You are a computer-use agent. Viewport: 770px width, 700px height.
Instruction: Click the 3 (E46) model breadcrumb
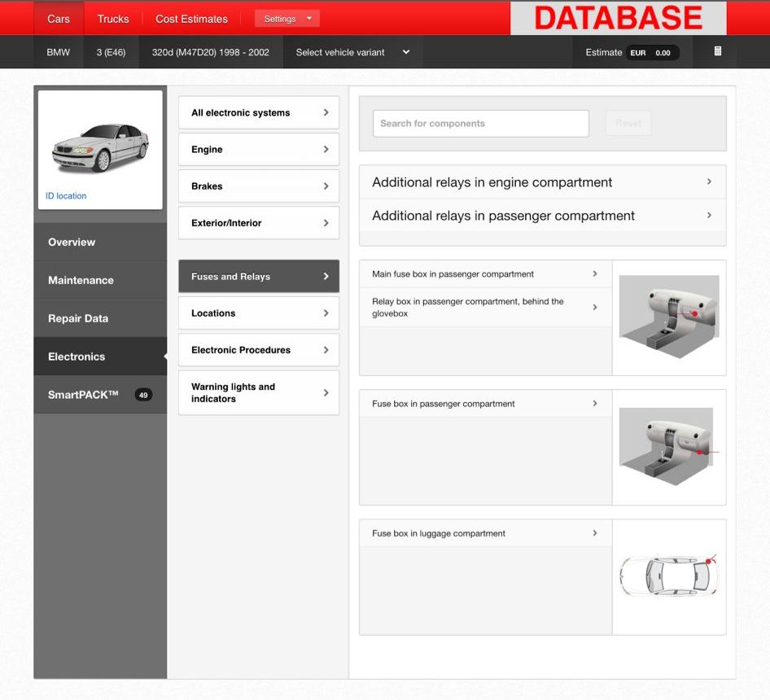111,52
